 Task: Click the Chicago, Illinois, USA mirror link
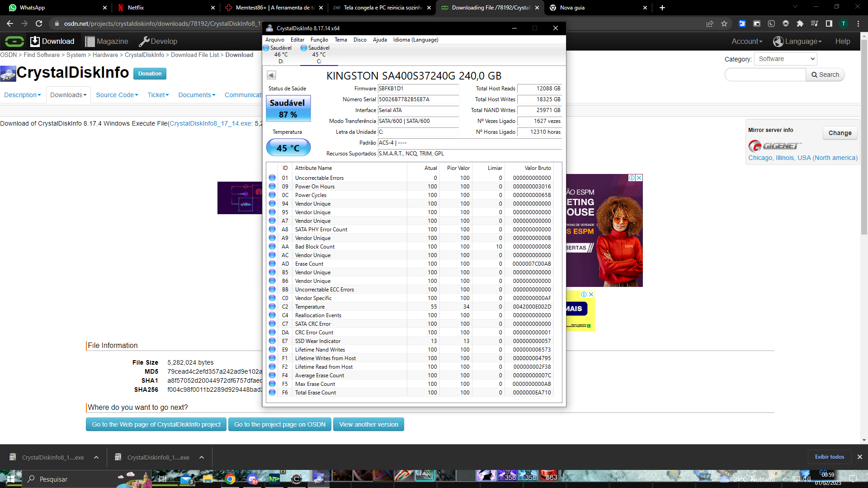pyautogui.click(x=803, y=158)
